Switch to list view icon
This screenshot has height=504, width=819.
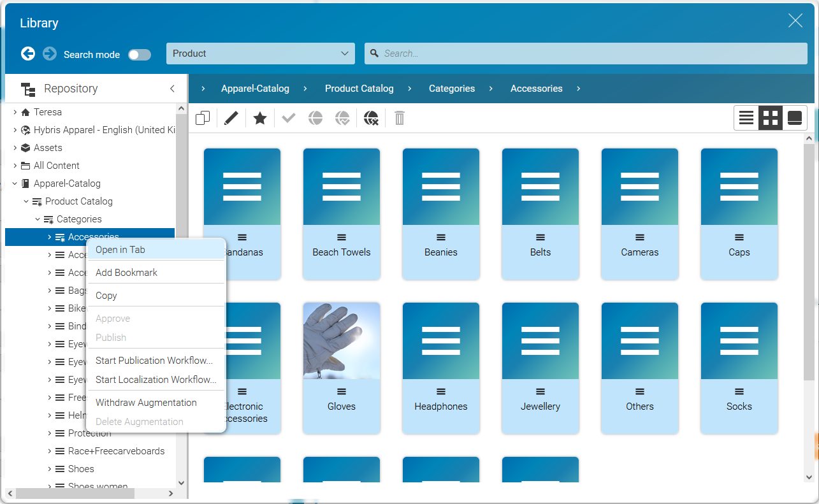pyautogui.click(x=746, y=118)
